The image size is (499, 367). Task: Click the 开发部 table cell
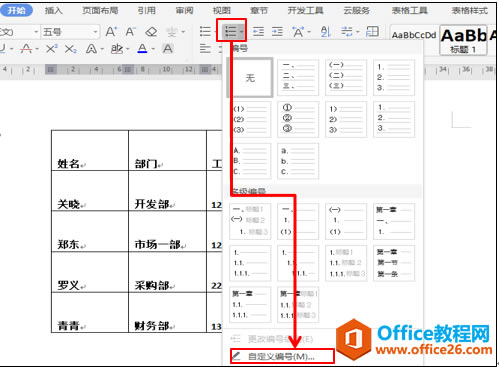pos(167,191)
